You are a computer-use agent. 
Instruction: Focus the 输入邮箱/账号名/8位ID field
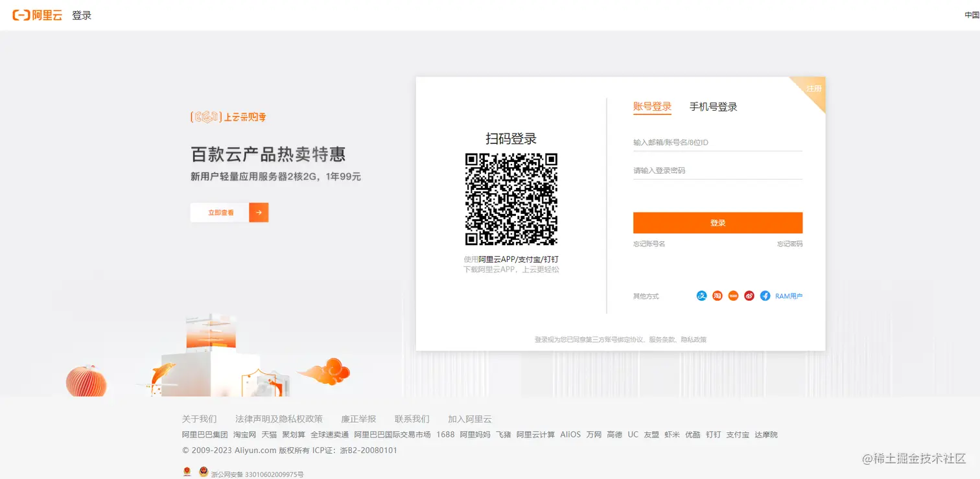717,143
